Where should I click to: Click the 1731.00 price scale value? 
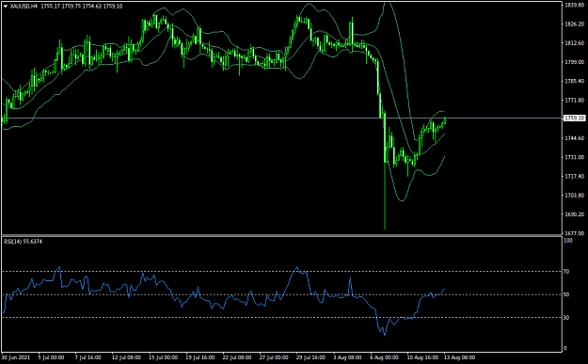(x=575, y=157)
